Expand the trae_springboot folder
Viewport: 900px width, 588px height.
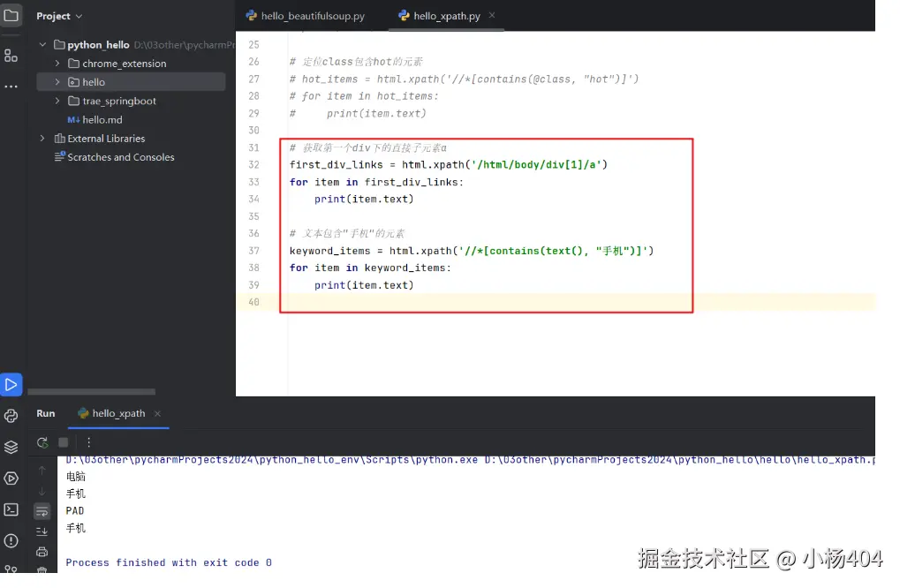57,101
